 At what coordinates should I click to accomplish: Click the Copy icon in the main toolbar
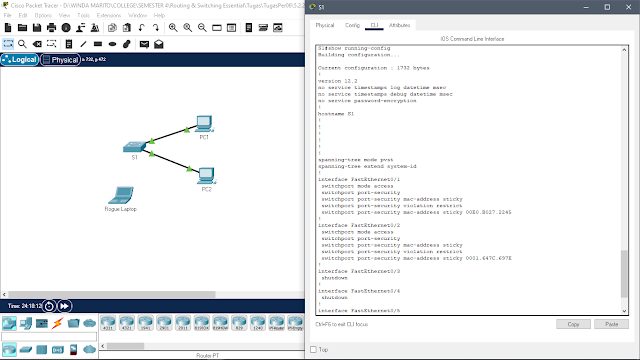tap(112, 28)
